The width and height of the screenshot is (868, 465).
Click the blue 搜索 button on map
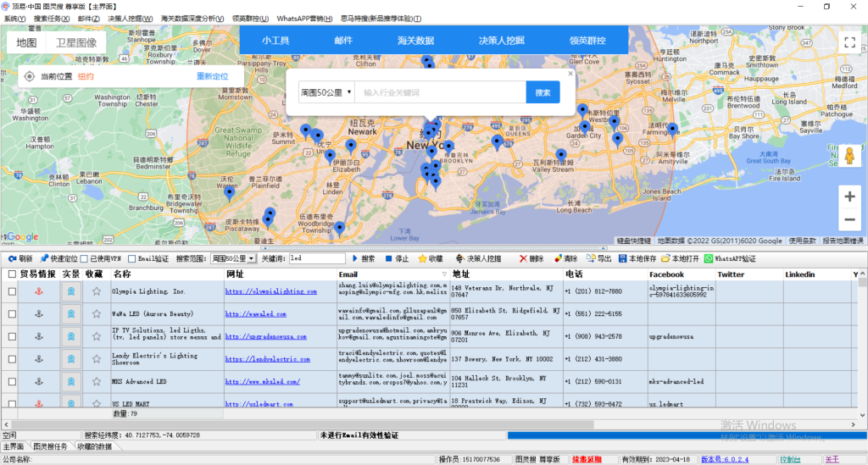(542, 92)
